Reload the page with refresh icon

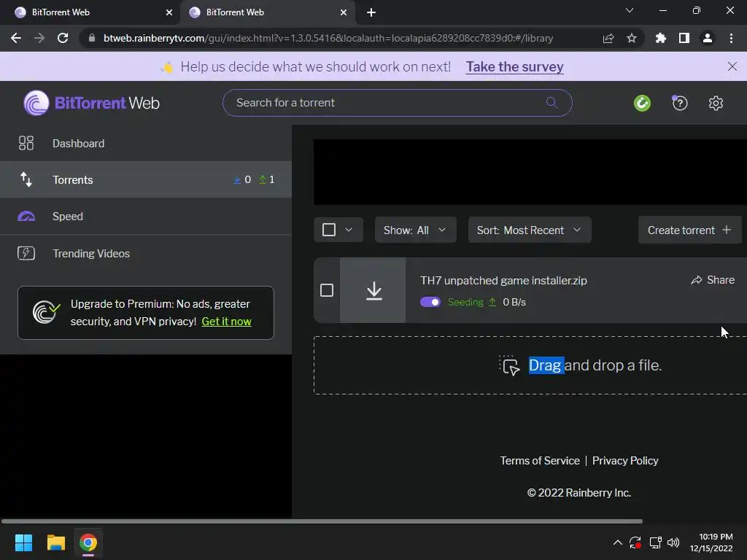pyautogui.click(x=63, y=38)
